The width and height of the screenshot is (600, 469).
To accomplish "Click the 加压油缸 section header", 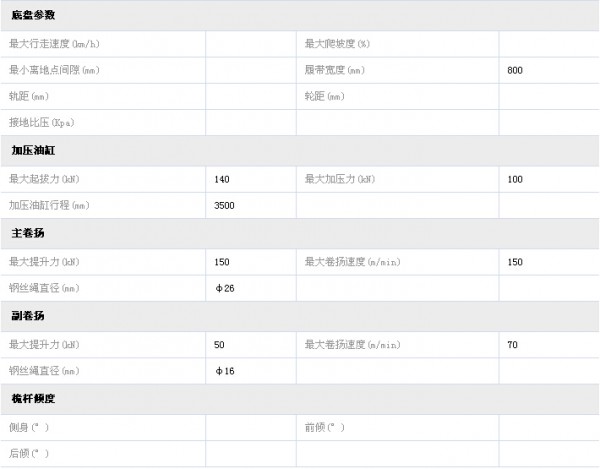I will point(34,152).
